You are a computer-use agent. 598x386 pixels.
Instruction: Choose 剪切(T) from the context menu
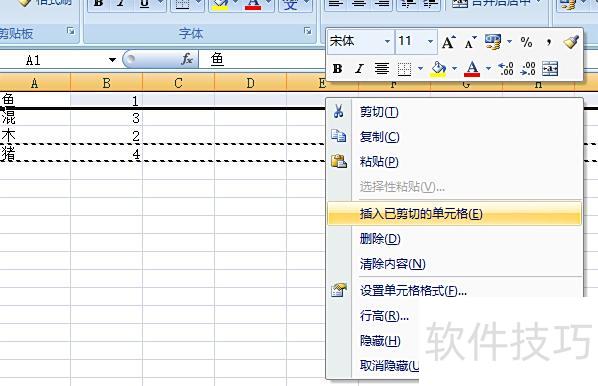(454, 112)
